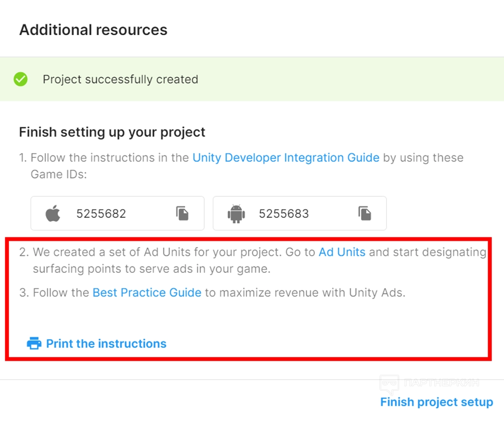Click the green success checkmark icon
Viewport: 504px width, 421px height.
click(x=20, y=79)
